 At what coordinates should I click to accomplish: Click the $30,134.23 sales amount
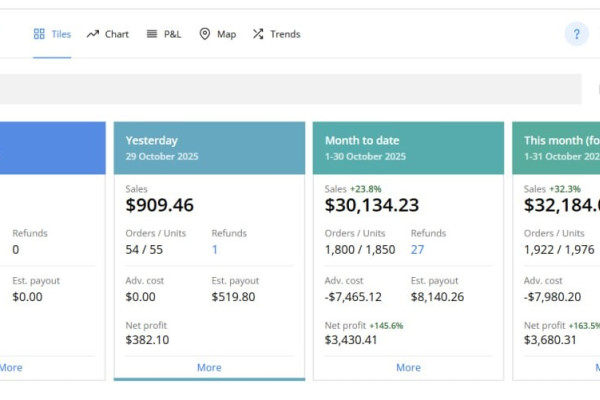[371, 205]
